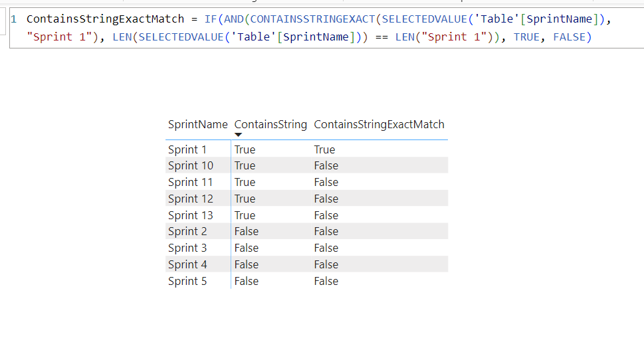Click ContainsString value for Sprint 2
The image size is (644, 358).
(x=247, y=232)
